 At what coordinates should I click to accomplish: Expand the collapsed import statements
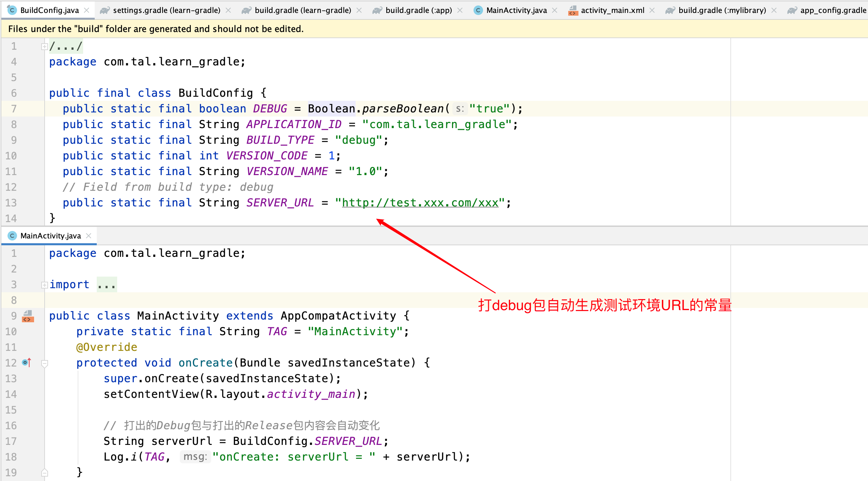(x=44, y=285)
